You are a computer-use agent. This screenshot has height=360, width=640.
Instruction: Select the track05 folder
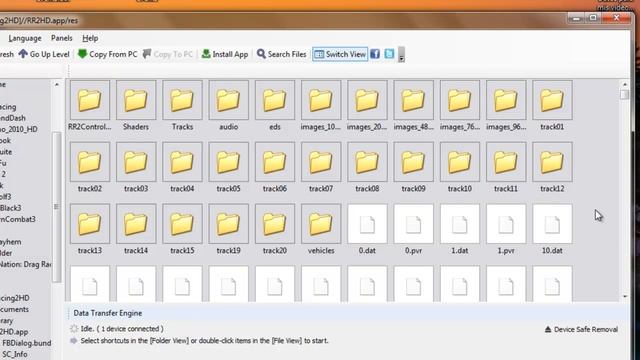[x=229, y=162]
